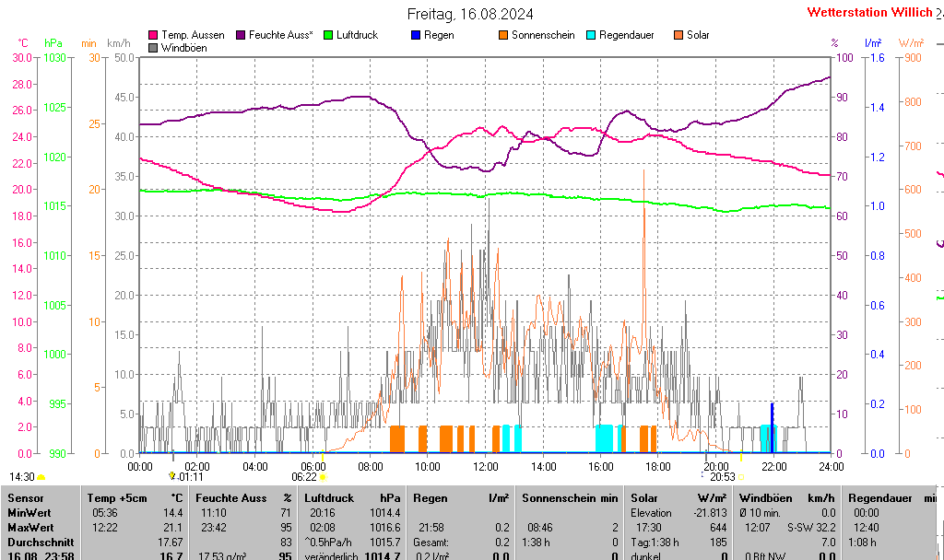The width and height of the screenshot is (944, 560).
Task: Click the blue Regen legend square
Action: [416, 35]
